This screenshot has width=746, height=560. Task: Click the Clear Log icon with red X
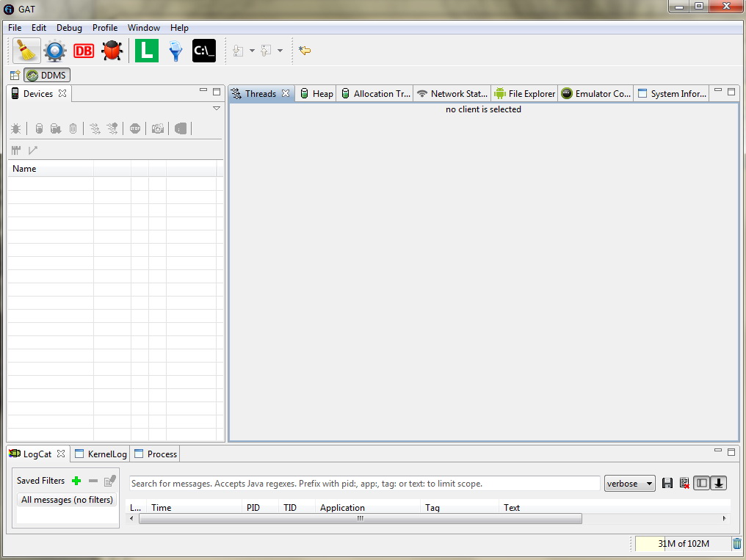coord(684,484)
